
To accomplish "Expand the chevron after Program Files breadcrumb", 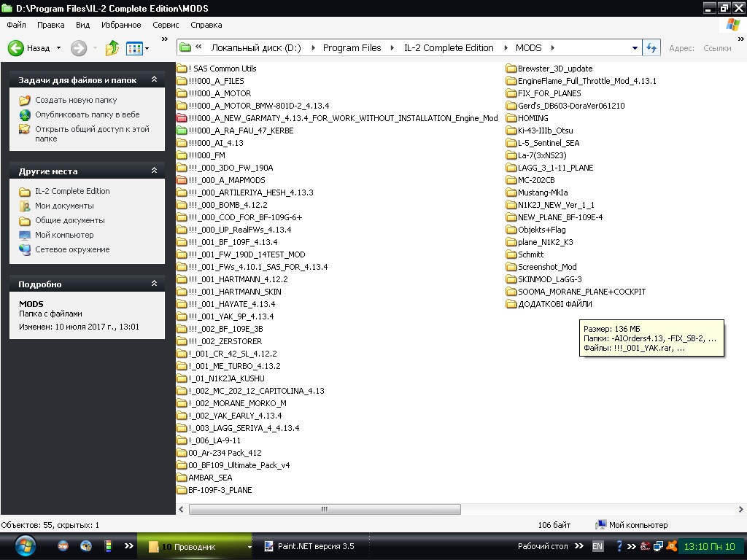I will tap(392, 47).
